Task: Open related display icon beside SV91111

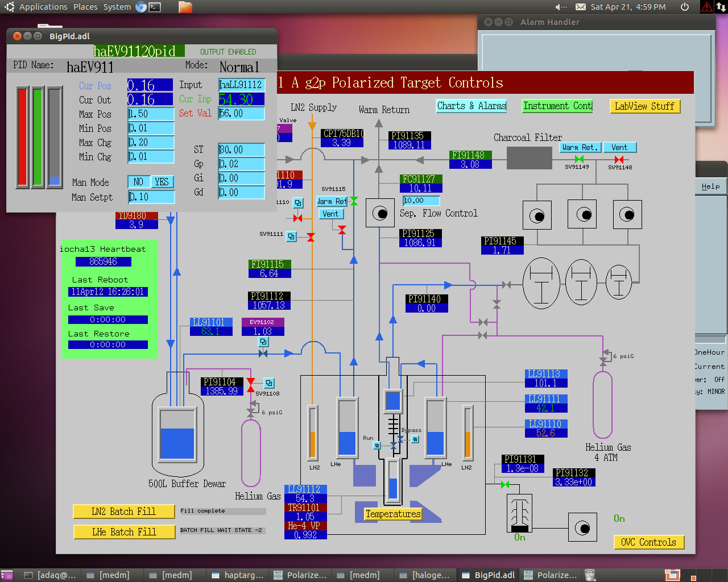Action: [x=292, y=236]
